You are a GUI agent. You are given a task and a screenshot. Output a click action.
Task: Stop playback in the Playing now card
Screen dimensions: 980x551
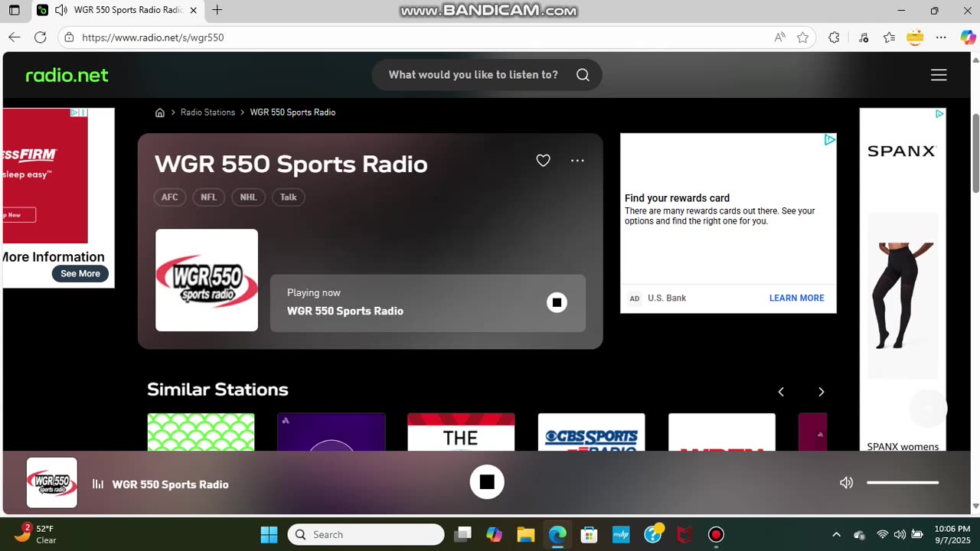click(x=557, y=302)
